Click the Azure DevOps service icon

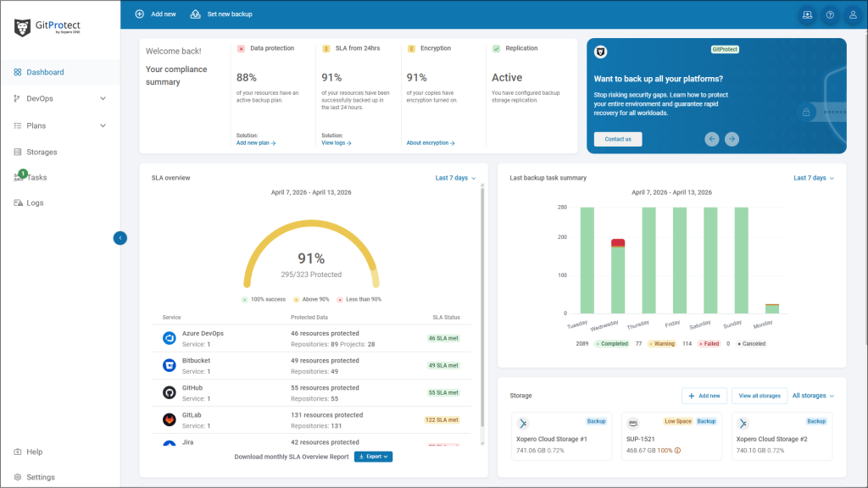point(168,337)
